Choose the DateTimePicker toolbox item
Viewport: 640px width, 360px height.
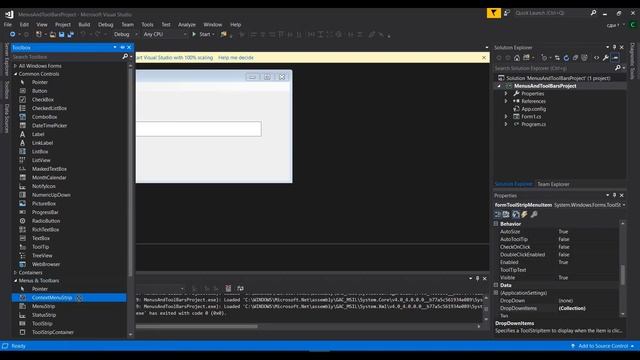(49, 126)
